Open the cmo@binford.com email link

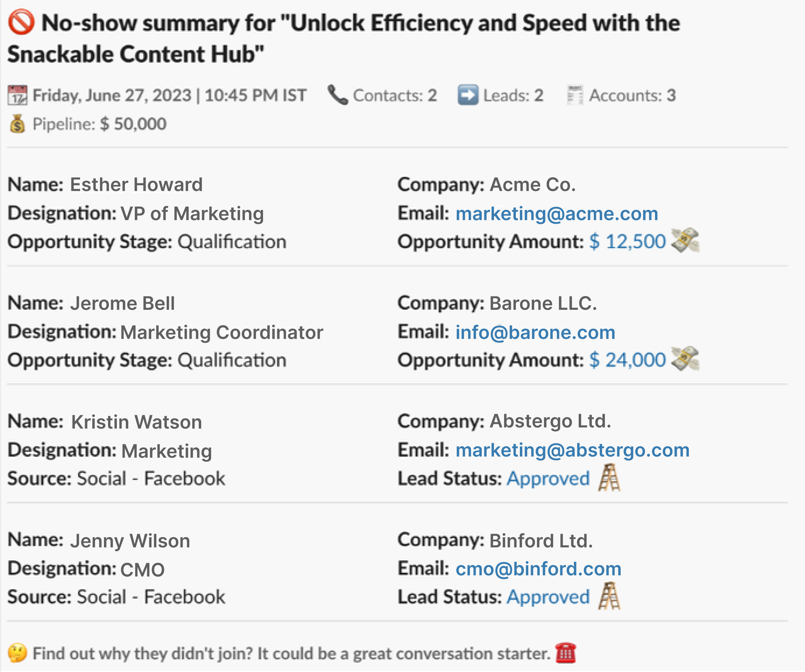pos(538,569)
